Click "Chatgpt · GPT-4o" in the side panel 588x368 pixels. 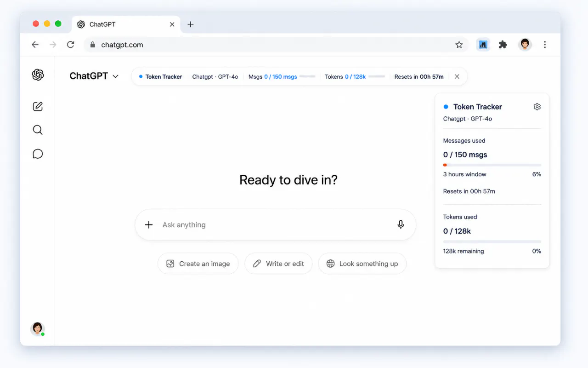[x=468, y=119]
